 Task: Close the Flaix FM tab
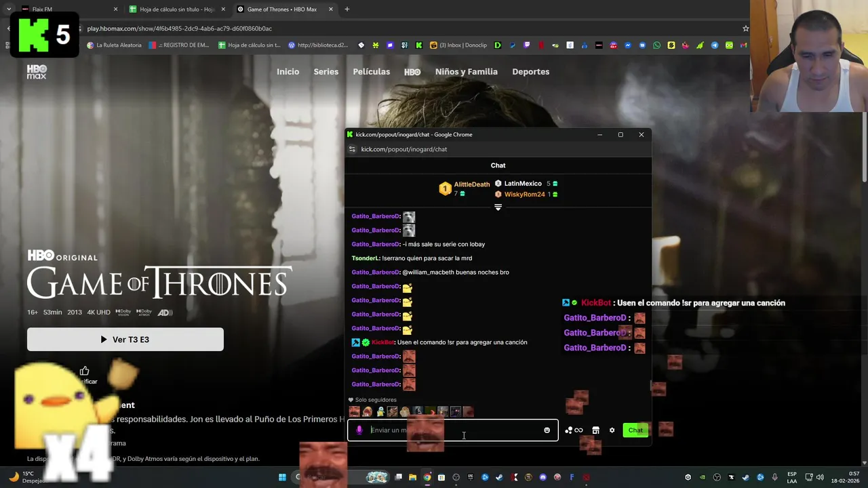pyautogui.click(x=115, y=9)
